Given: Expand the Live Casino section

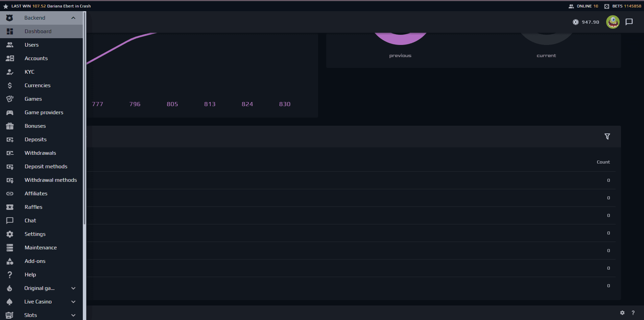Looking at the screenshot, I should [73, 302].
